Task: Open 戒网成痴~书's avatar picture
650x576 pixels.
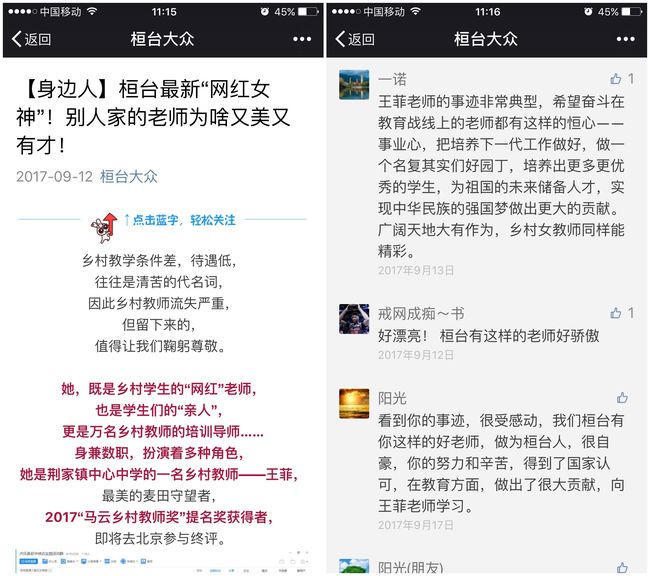Action: point(354,319)
